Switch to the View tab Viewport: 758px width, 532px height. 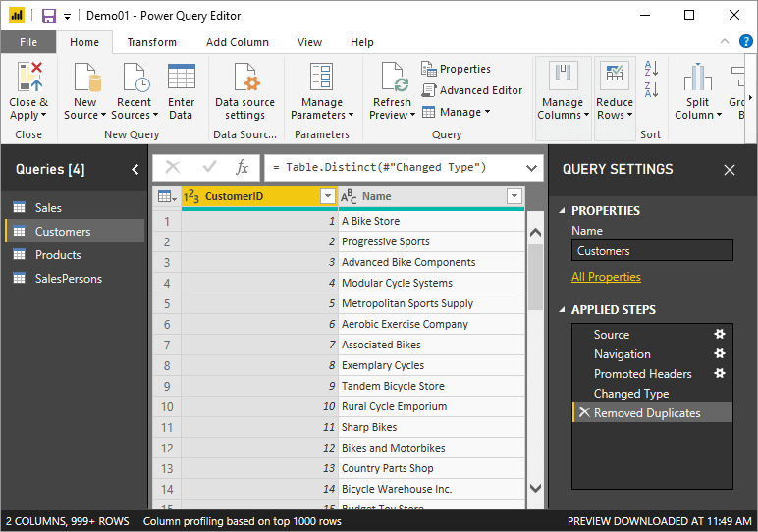pyautogui.click(x=309, y=42)
